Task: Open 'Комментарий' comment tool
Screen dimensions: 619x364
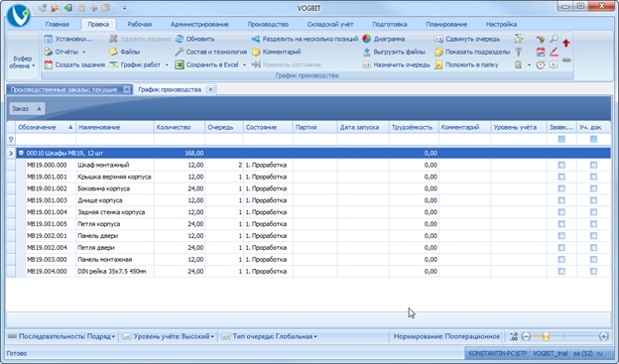Action: (x=277, y=52)
